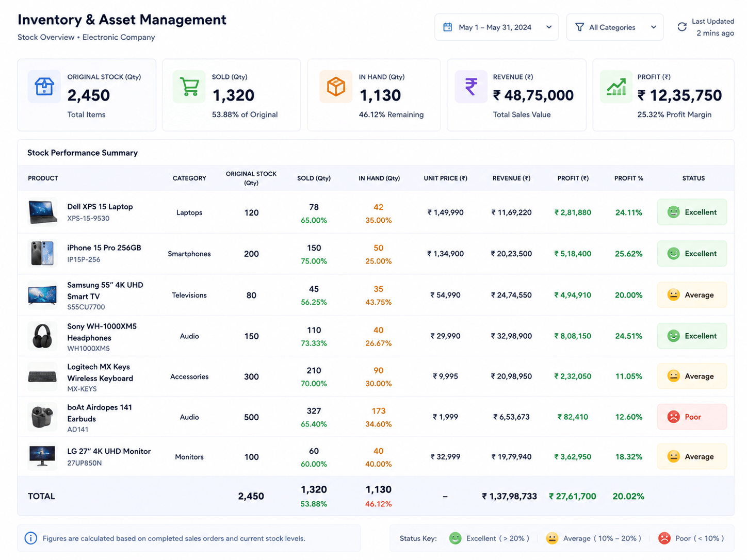747x560 pixels.
Task: Click the neutral face in LG Monitor status
Action: 673,456
